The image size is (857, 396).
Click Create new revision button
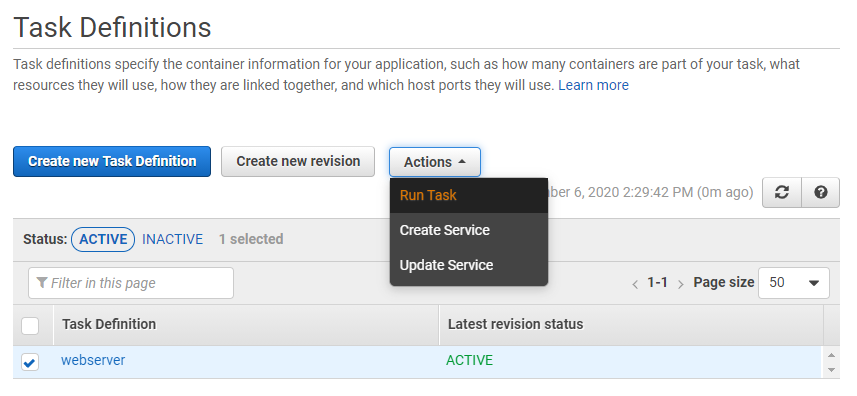coord(298,161)
